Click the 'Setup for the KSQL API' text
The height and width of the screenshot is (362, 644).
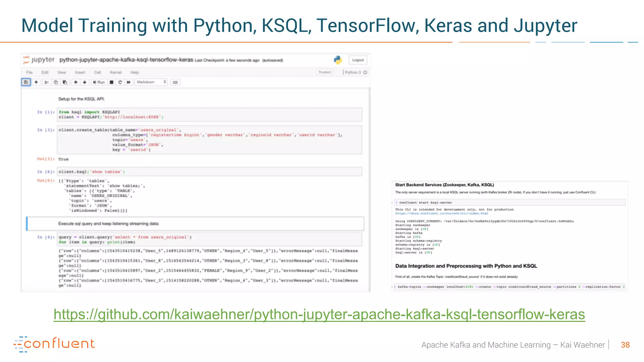click(81, 99)
